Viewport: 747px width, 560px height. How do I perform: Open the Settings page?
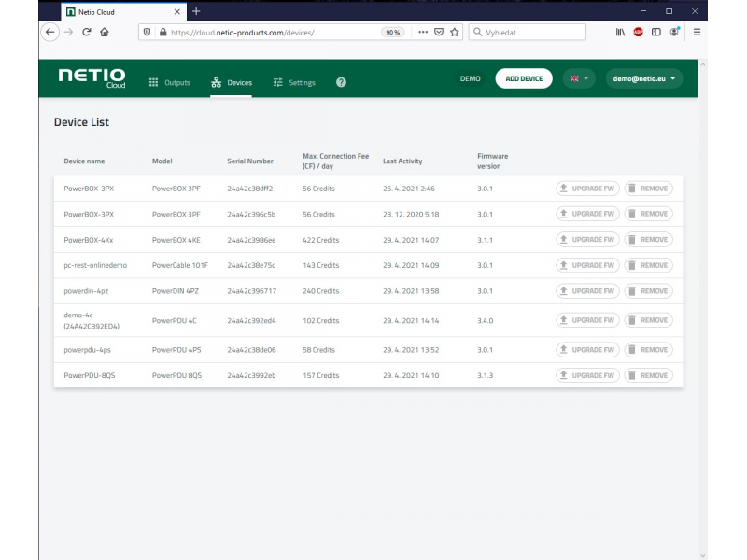pyautogui.click(x=294, y=82)
